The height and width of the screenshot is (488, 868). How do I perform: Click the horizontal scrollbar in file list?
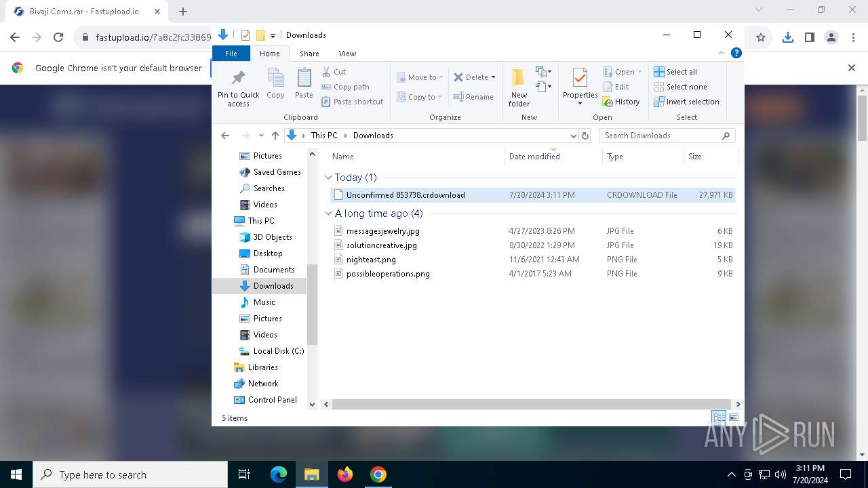point(532,404)
